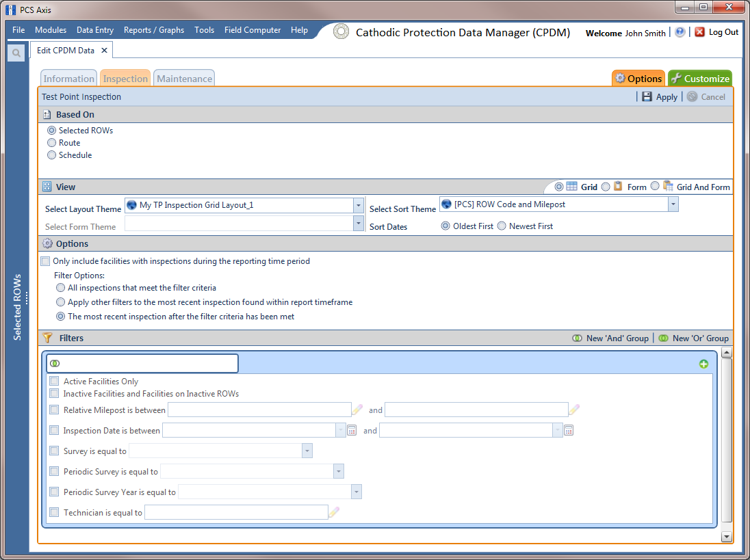Check Active Facilities Only filter
The image size is (750, 560).
(54, 381)
